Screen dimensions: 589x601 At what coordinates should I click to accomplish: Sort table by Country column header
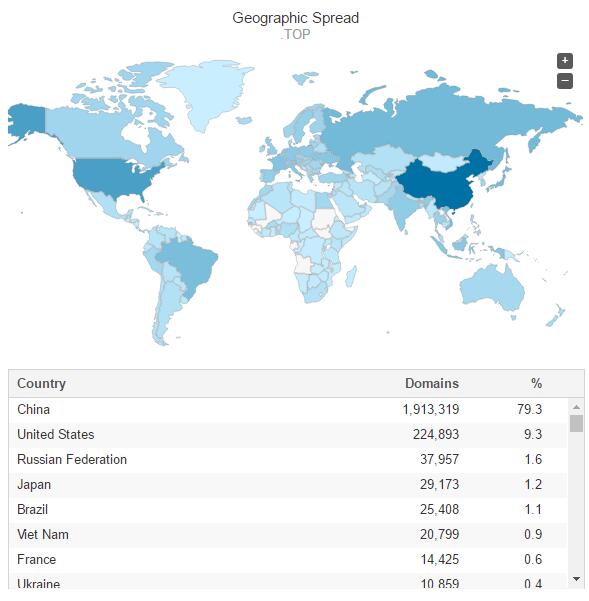41,383
